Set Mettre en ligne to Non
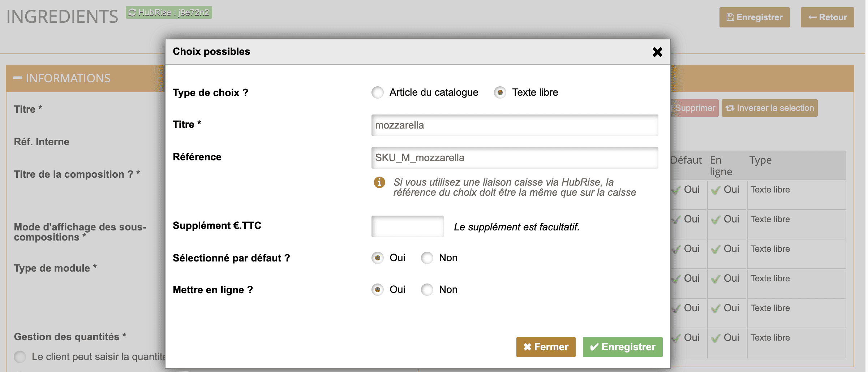 pos(427,289)
